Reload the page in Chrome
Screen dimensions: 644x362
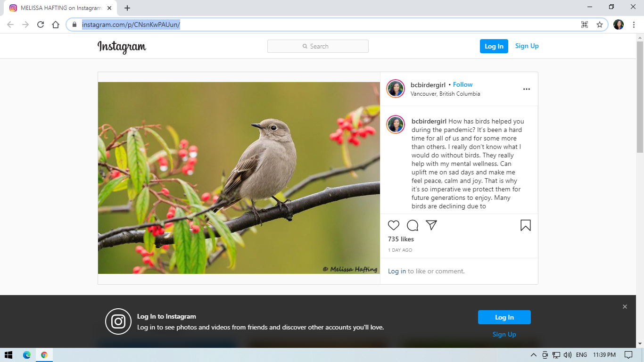pyautogui.click(x=41, y=25)
